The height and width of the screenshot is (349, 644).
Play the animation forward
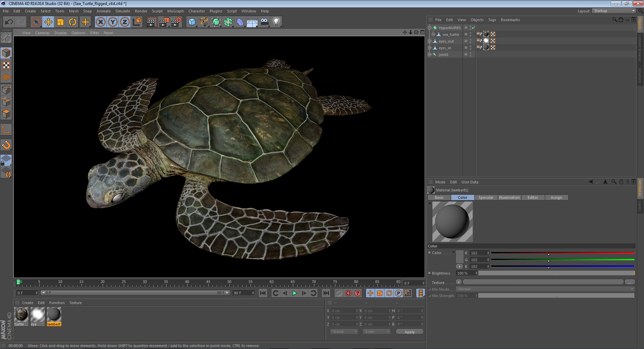pos(294,293)
